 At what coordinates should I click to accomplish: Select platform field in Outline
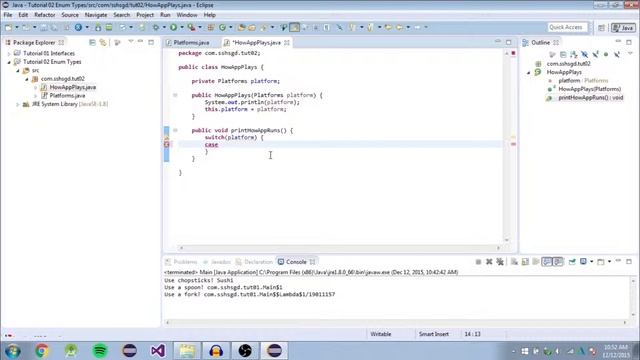pyautogui.click(x=583, y=81)
